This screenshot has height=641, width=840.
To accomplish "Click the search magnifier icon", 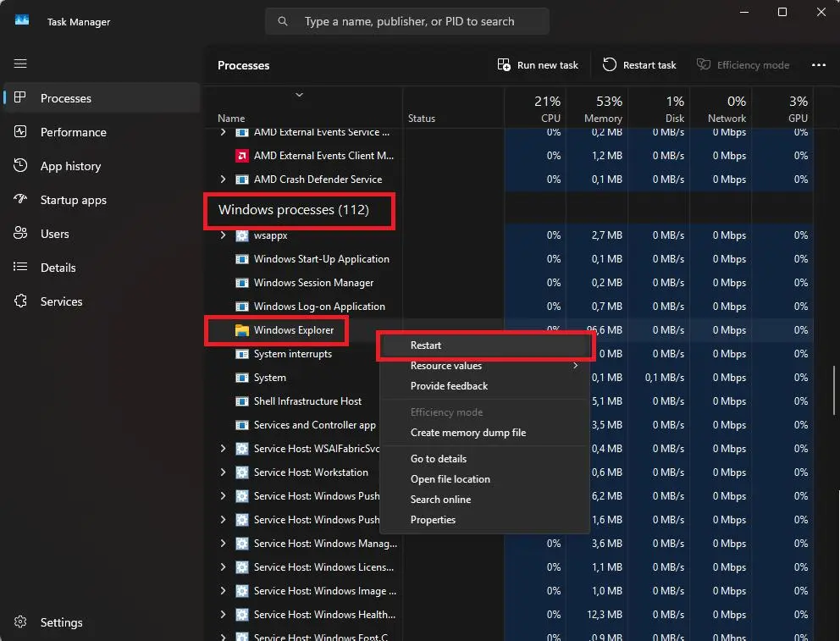I will (x=282, y=21).
